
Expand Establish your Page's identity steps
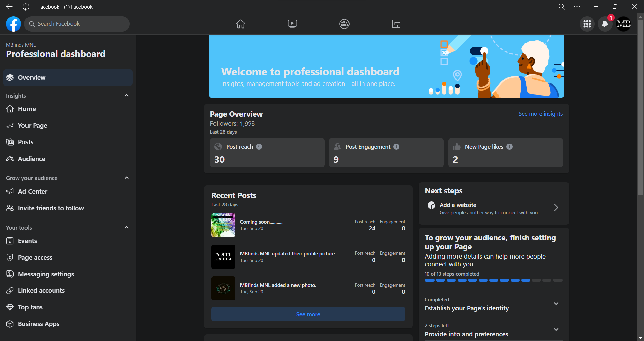click(x=556, y=304)
